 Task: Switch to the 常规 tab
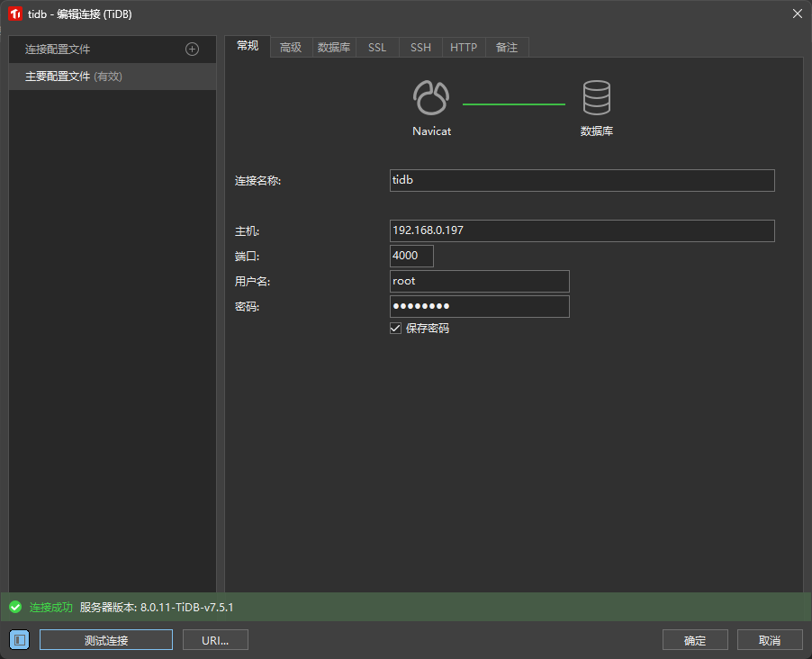click(248, 46)
